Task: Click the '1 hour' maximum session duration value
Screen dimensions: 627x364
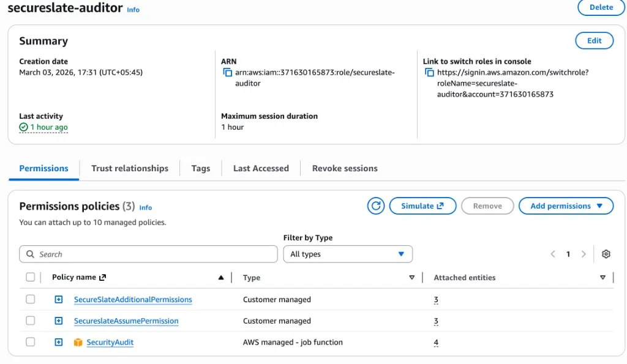Action: pyautogui.click(x=232, y=127)
